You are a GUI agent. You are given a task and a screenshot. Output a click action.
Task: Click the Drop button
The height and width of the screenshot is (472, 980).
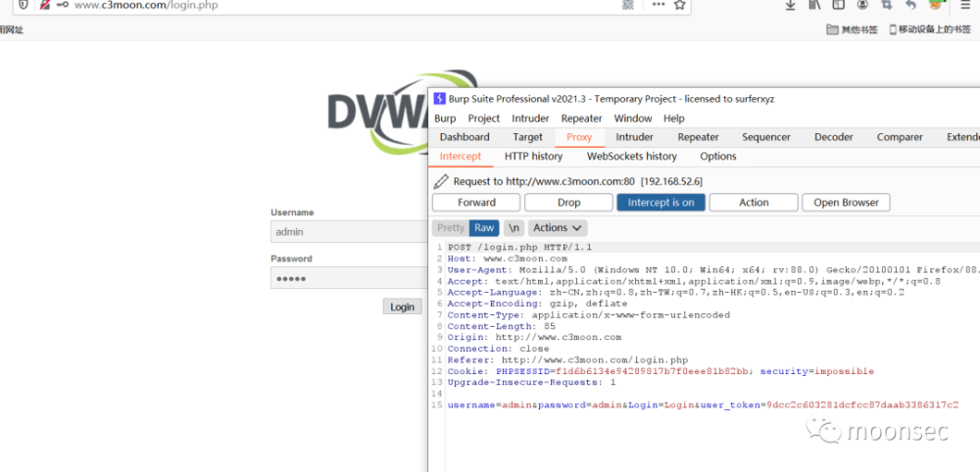(568, 203)
